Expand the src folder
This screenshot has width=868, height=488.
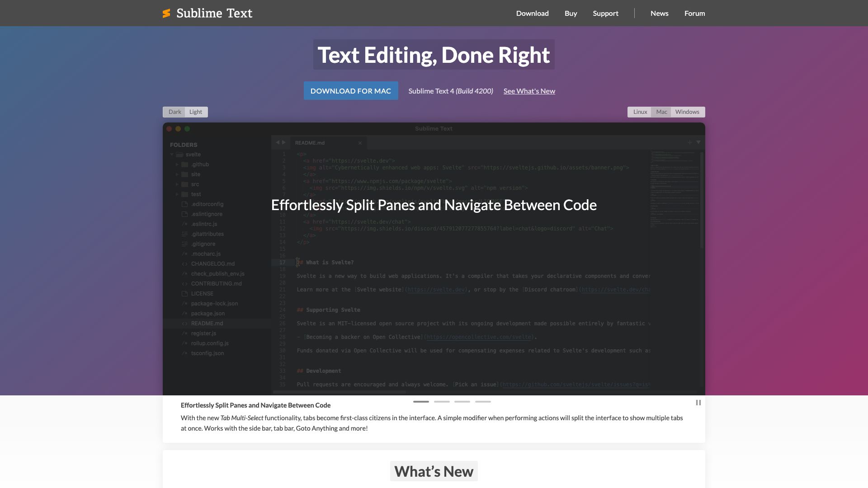click(x=177, y=184)
